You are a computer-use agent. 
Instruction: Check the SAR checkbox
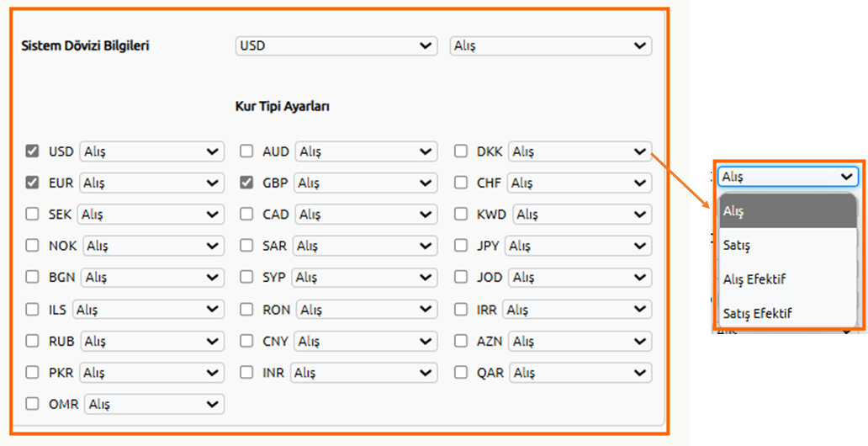tap(246, 246)
